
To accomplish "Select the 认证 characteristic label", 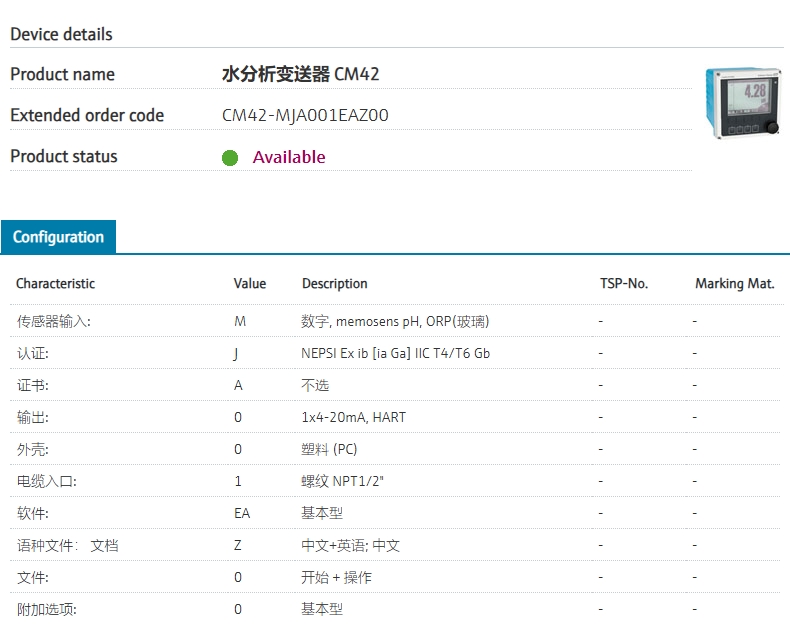I will pyautogui.click(x=33, y=353).
